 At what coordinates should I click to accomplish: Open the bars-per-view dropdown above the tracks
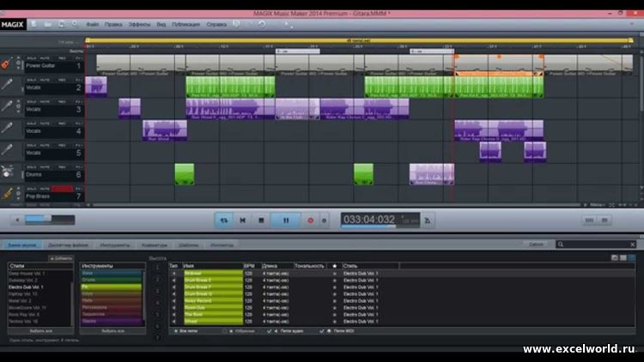[x=68, y=42]
